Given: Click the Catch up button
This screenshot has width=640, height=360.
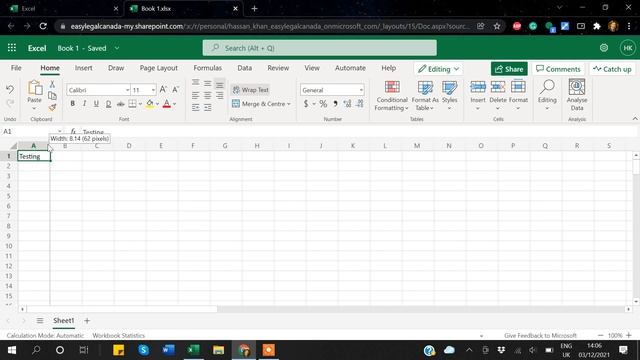Looking at the screenshot, I should click(x=612, y=69).
